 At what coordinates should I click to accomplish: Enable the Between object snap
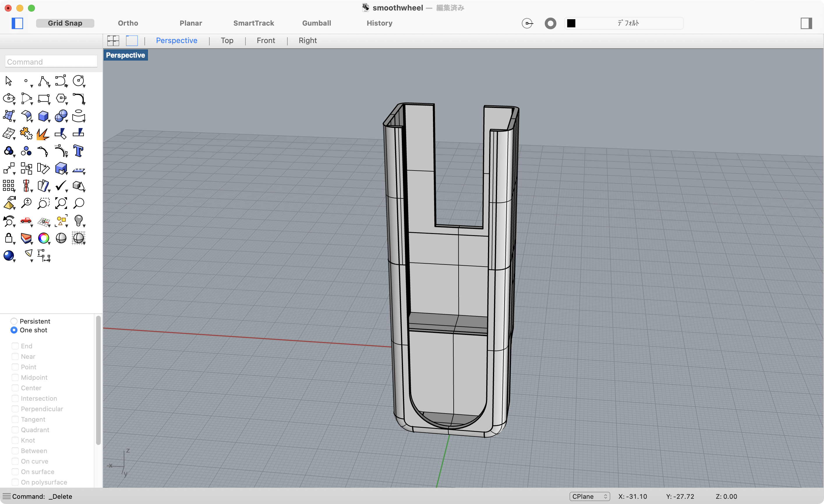point(15,450)
